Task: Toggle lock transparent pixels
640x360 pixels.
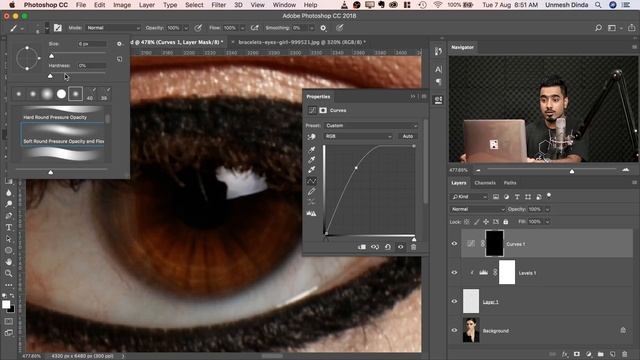Action: coord(467,222)
